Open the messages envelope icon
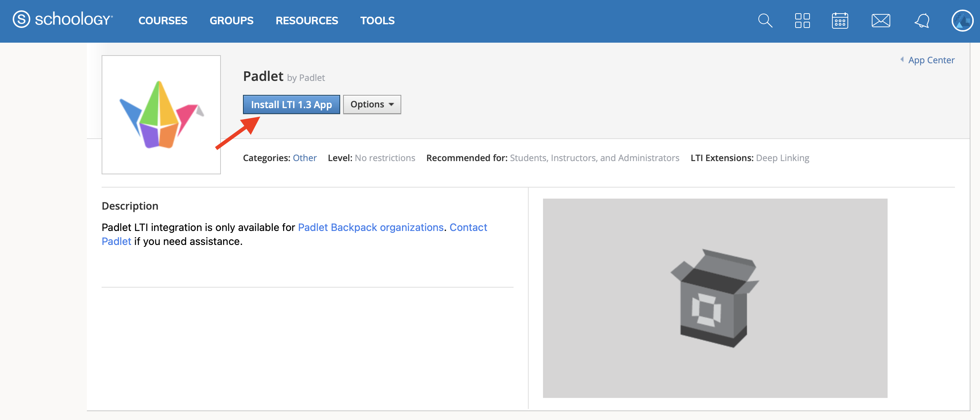This screenshot has width=980, height=420. pos(880,21)
